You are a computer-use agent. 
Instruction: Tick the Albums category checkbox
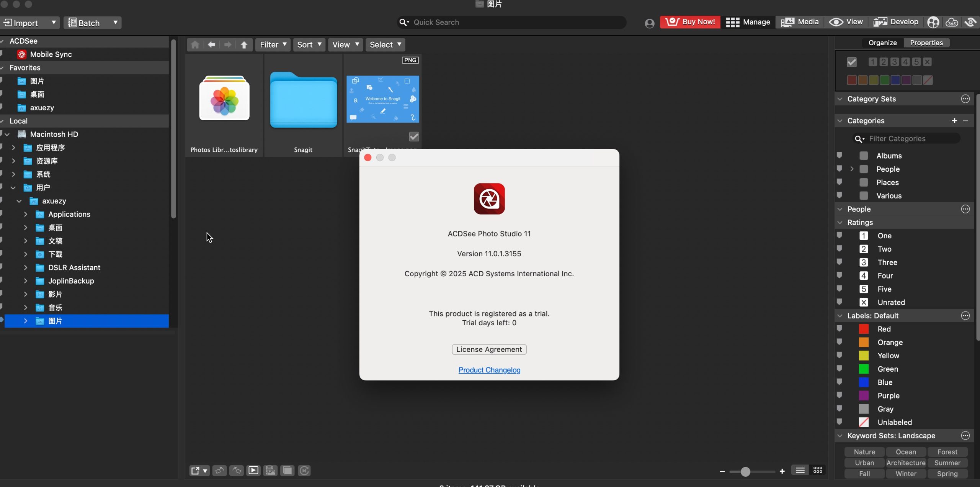click(x=864, y=156)
